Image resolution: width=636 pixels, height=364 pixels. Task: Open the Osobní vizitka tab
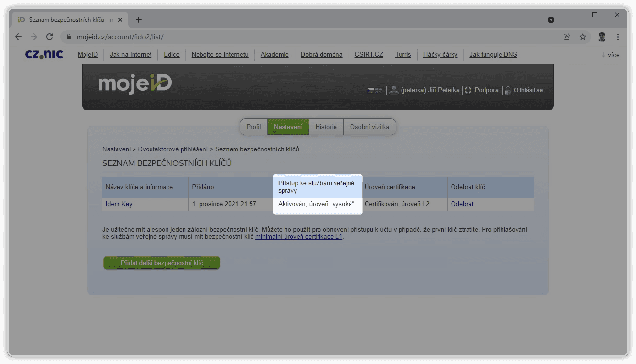[369, 127]
